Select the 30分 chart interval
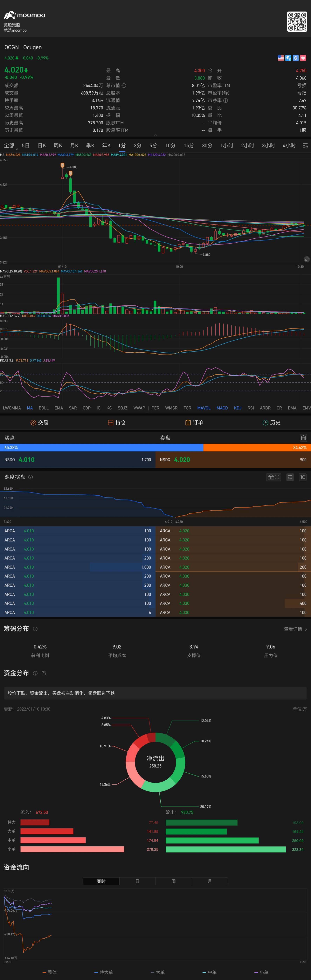 tap(207, 146)
